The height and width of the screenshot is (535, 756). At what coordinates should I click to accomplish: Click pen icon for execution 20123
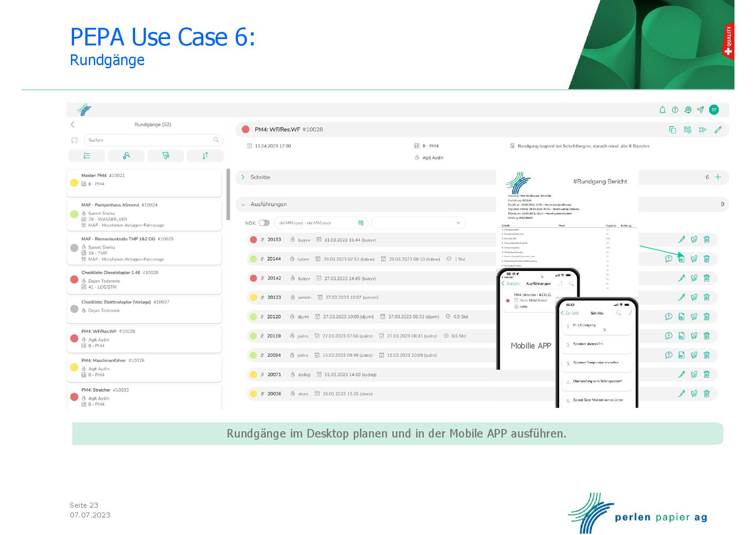tap(681, 297)
